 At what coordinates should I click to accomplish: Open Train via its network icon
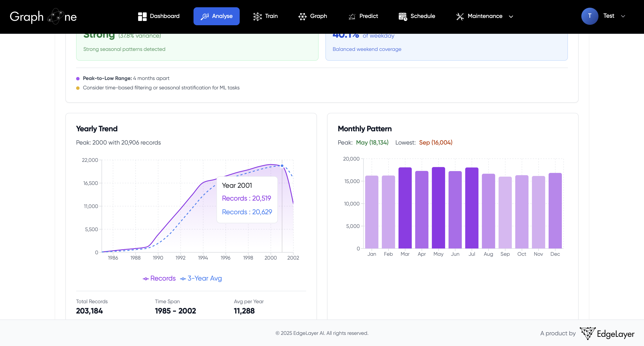pyautogui.click(x=257, y=16)
